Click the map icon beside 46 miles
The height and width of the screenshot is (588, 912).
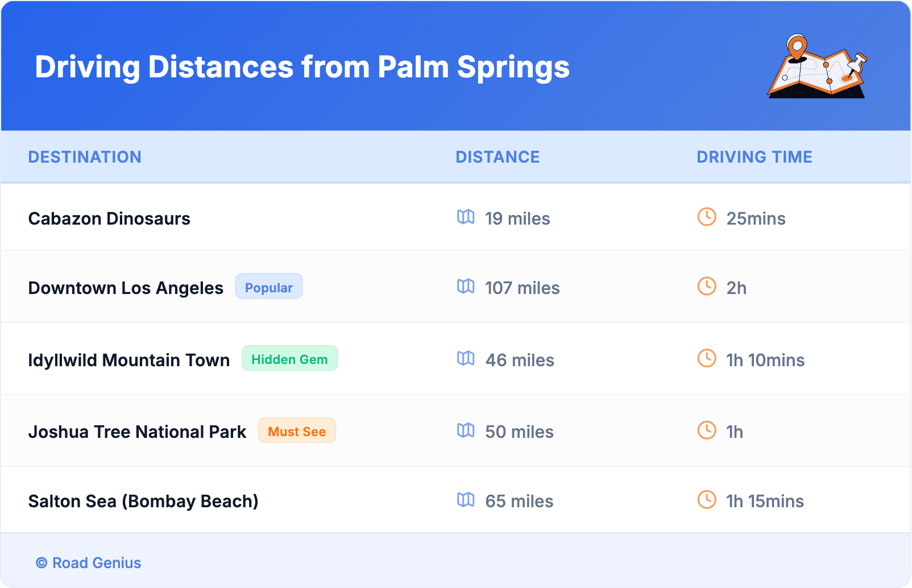click(466, 358)
